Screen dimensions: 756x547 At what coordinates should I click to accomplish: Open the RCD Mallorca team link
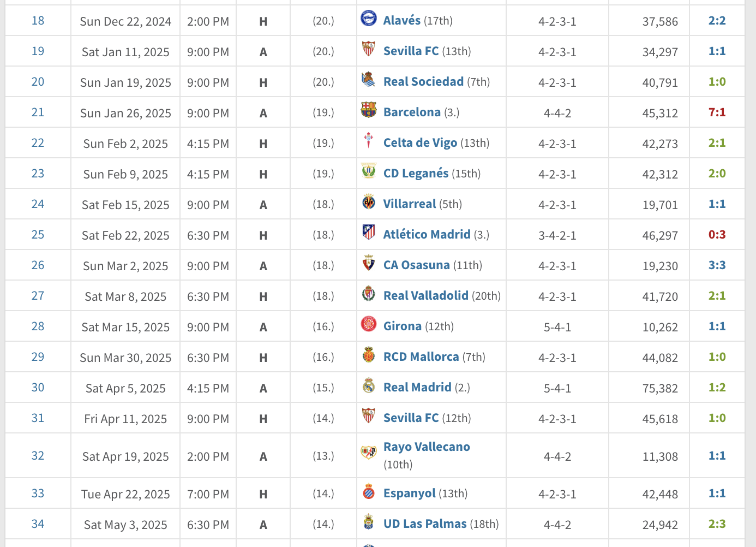421,357
